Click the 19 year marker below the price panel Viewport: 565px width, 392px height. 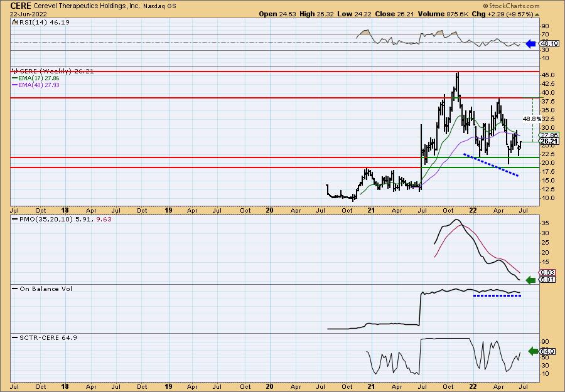(x=168, y=210)
